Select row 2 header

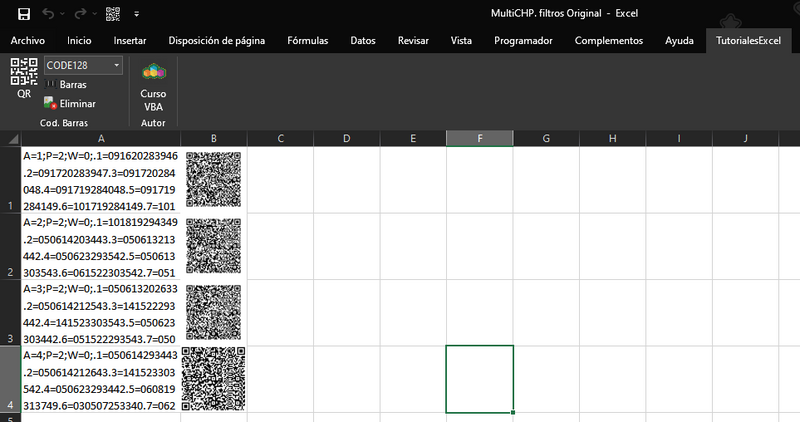[x=10, y=246]
